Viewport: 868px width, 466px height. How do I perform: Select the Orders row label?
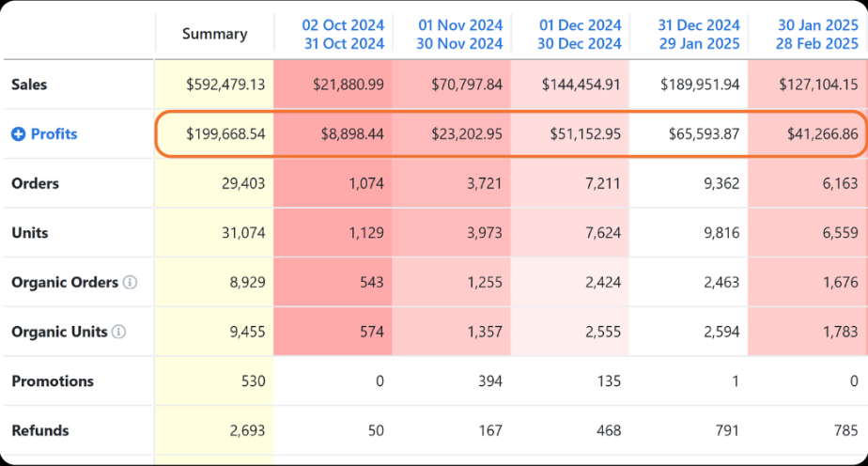click(35, 183)
